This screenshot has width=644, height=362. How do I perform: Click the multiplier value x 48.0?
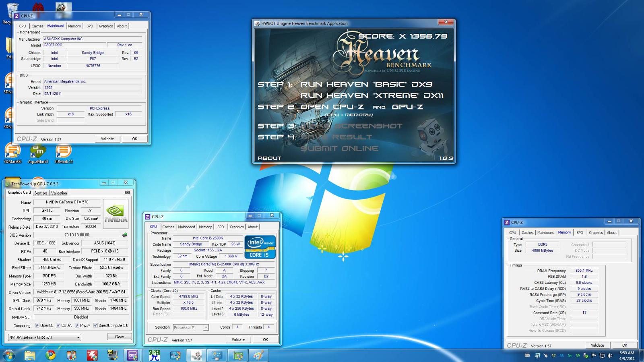pyautogui.click(x=188, y=302)
